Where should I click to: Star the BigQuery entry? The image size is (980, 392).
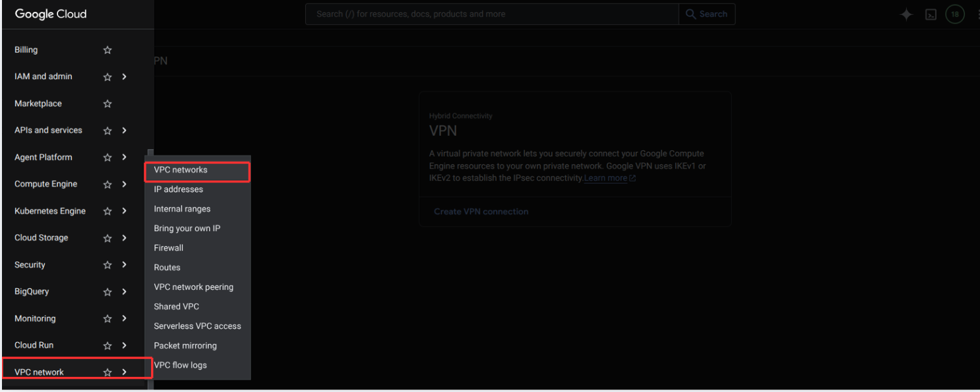click(x=107, y=292)
